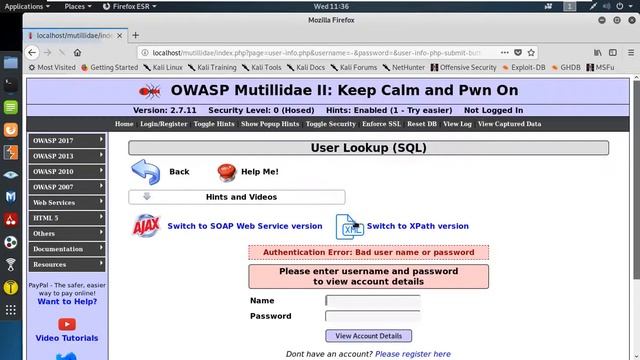Open the Exploit-DB bookmark
The height and width of the screenshot is (360, 640).
tap(524, 67)
